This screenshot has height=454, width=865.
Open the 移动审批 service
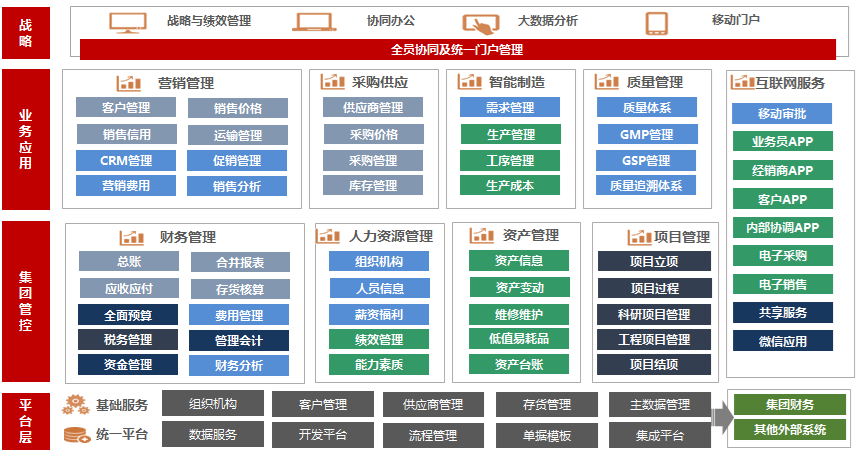(782, 114)
